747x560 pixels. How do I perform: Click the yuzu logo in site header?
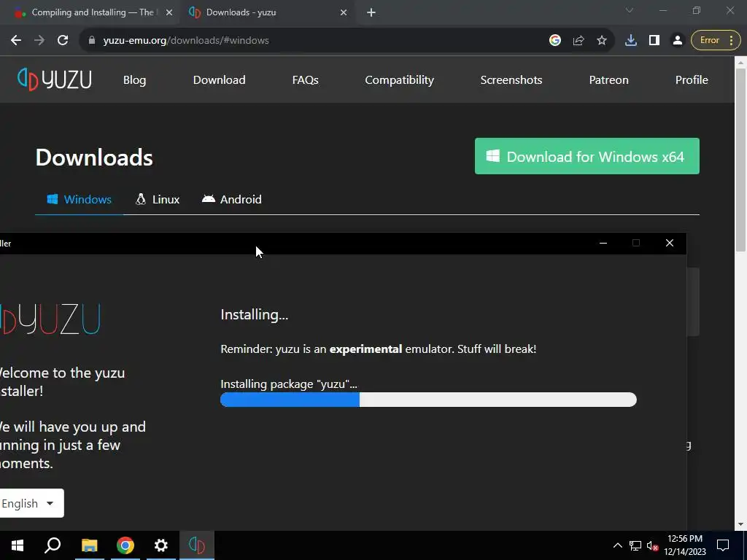click(54, 79)
